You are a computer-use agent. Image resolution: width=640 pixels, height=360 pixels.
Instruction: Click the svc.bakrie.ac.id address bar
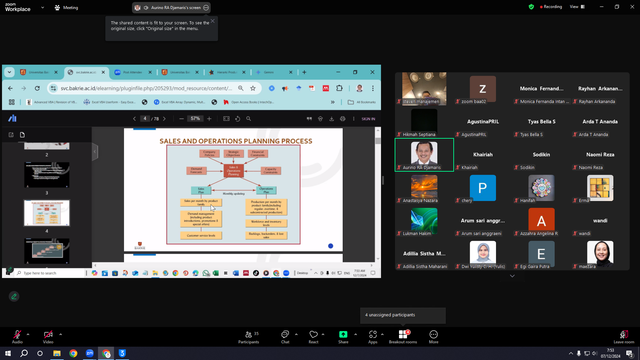point(147,88)
